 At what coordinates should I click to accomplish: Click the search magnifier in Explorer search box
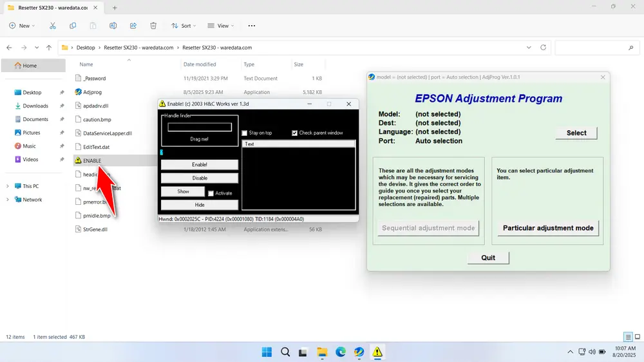click(x=631, y=48)
